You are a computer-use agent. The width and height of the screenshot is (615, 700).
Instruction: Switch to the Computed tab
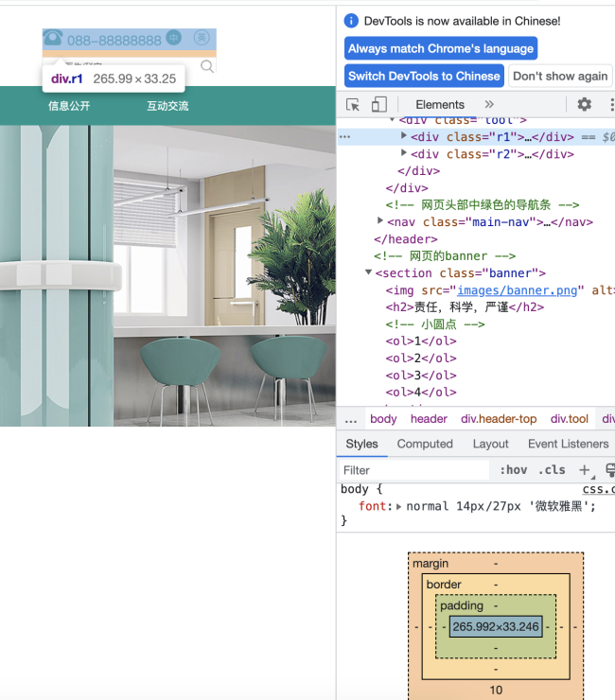tap(425, 444)
